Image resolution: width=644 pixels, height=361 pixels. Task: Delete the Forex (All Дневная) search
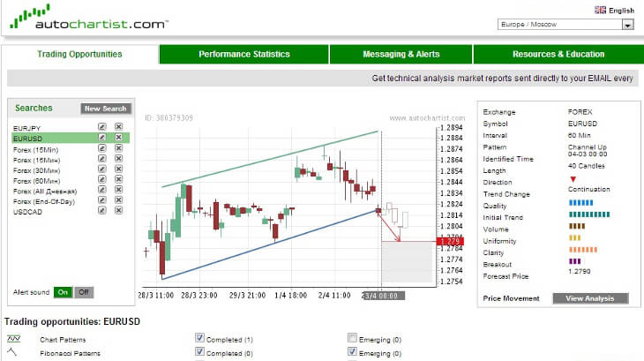point(118,190)
